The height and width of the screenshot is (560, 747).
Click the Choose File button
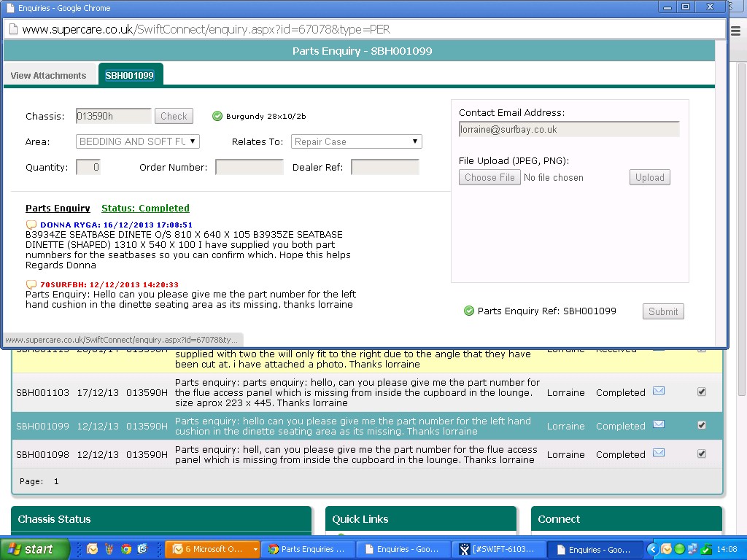(489, 178)
